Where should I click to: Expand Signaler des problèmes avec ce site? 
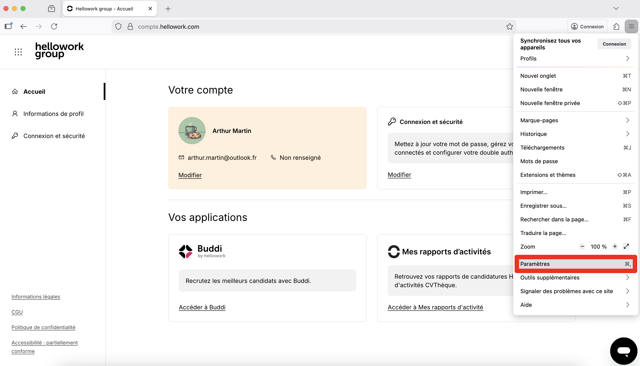(x=575, y=291)
